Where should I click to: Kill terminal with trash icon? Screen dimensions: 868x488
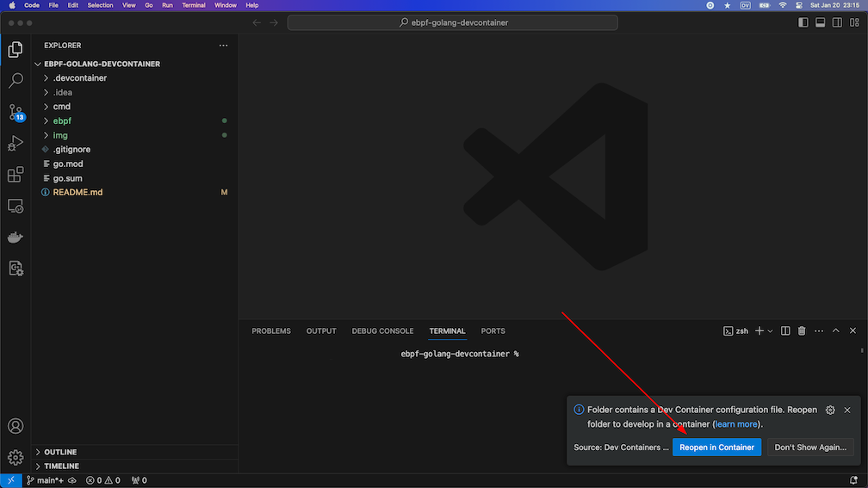(802, 330)
